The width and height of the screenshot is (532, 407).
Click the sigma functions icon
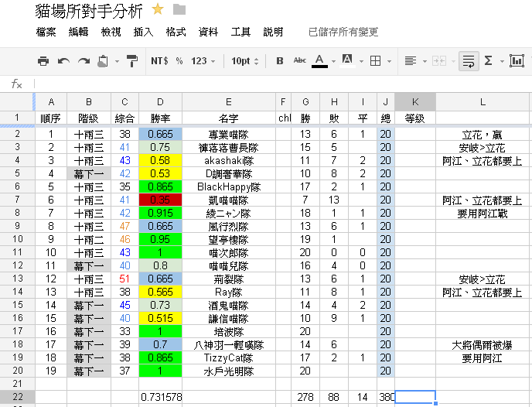click(490, 61)
